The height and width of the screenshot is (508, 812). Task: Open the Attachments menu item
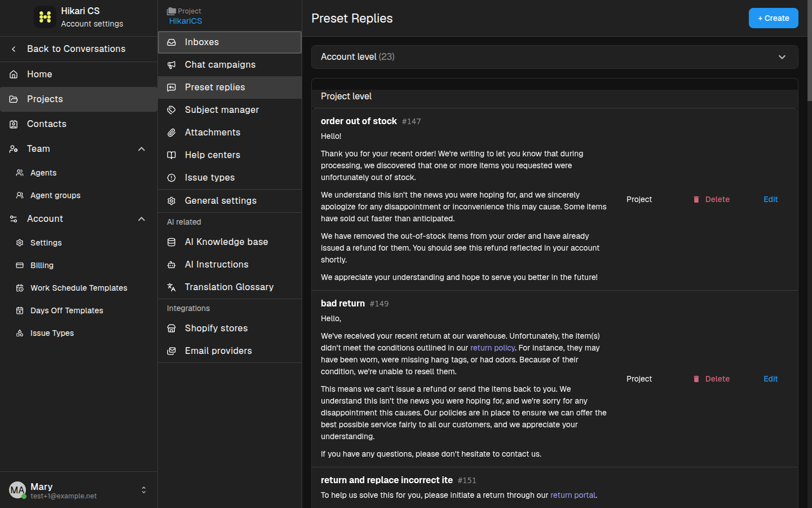pyautogui.click(x=230, y=133)
